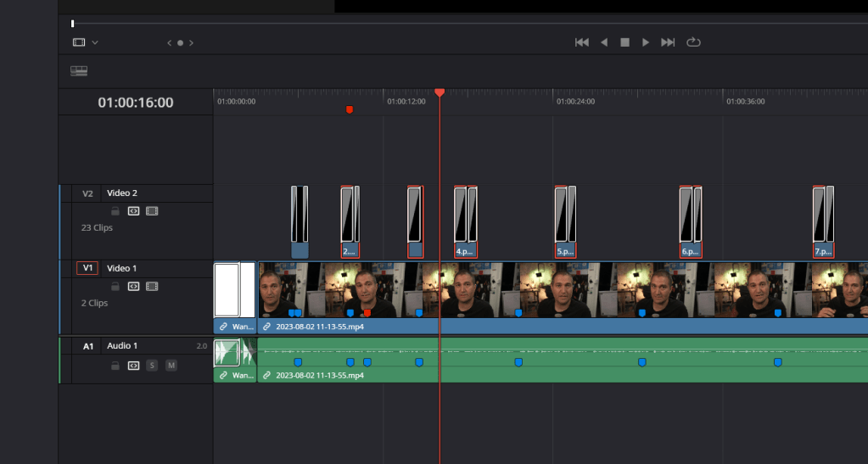
Task: Click the 2.0 audio channel label
Action: click(x=201, y=346)
